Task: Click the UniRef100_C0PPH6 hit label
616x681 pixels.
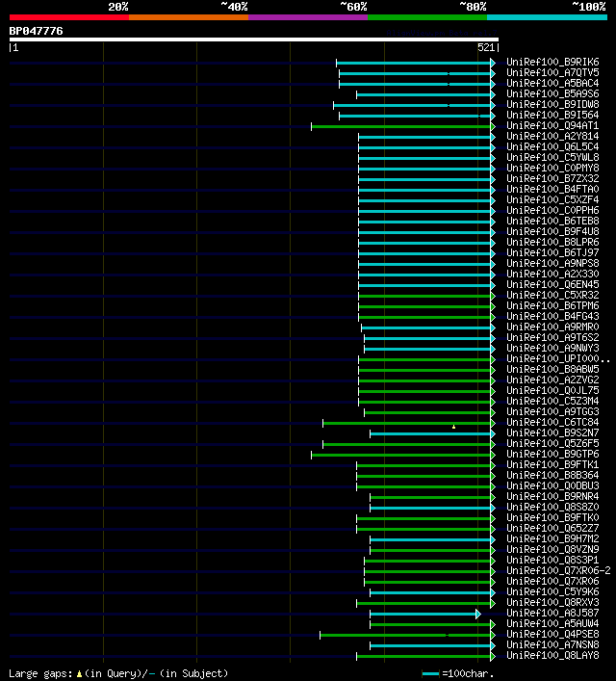Action: [552, 210]
